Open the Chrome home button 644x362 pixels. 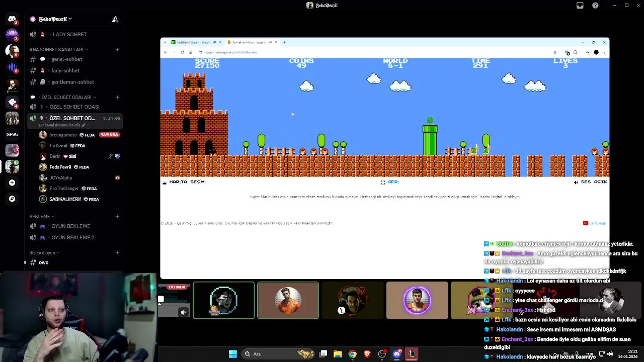pyautogui.click(x=191, y=52)
